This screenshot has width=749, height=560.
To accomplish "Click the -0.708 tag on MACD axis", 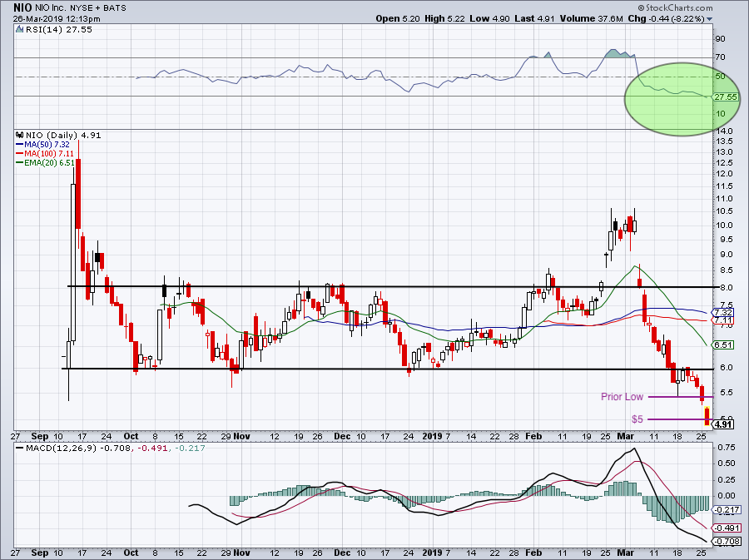I will click(x=727, y=541).
